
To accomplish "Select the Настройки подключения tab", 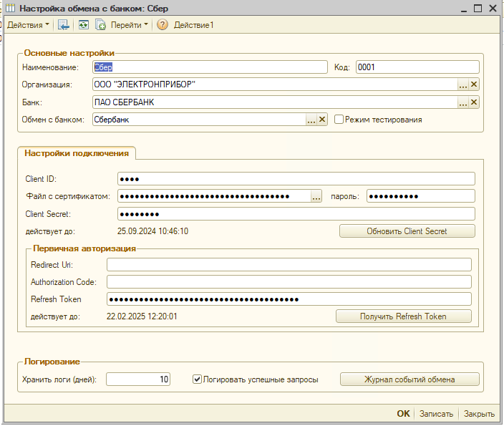I will pyautogui.click(x=77, y=153).
